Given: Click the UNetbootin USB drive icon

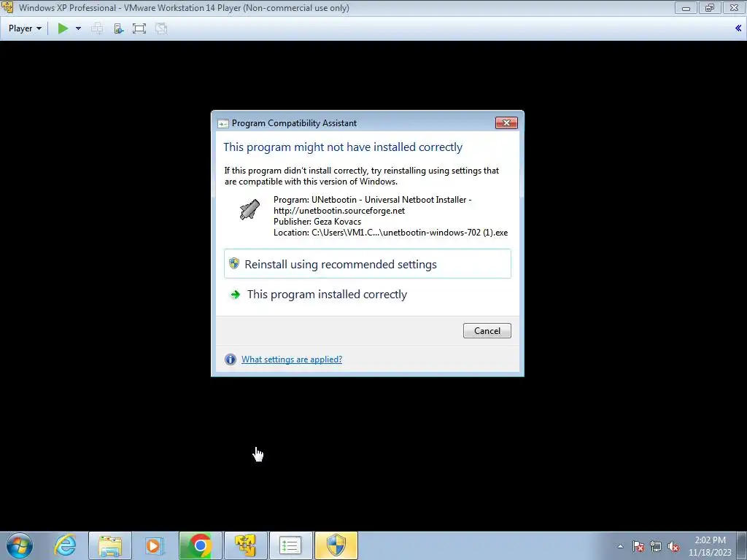Looking at the screenshot, I should [249, 209].
